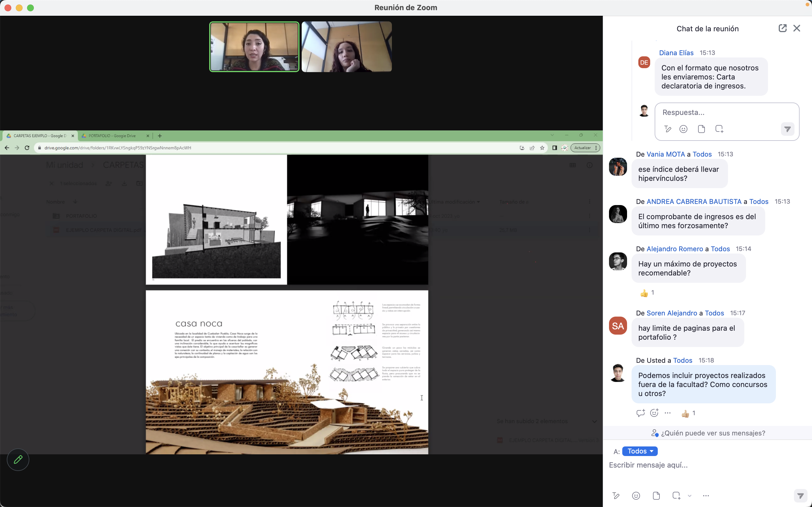Click Diana Elías sender name
The height and width of the screenshot is (507, 812).
(x=676, y=53)
